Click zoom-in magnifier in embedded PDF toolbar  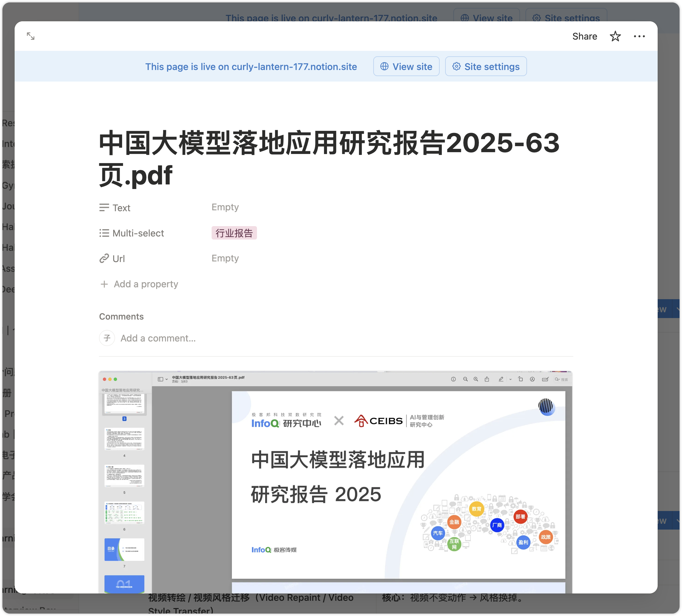pos(476,379)
